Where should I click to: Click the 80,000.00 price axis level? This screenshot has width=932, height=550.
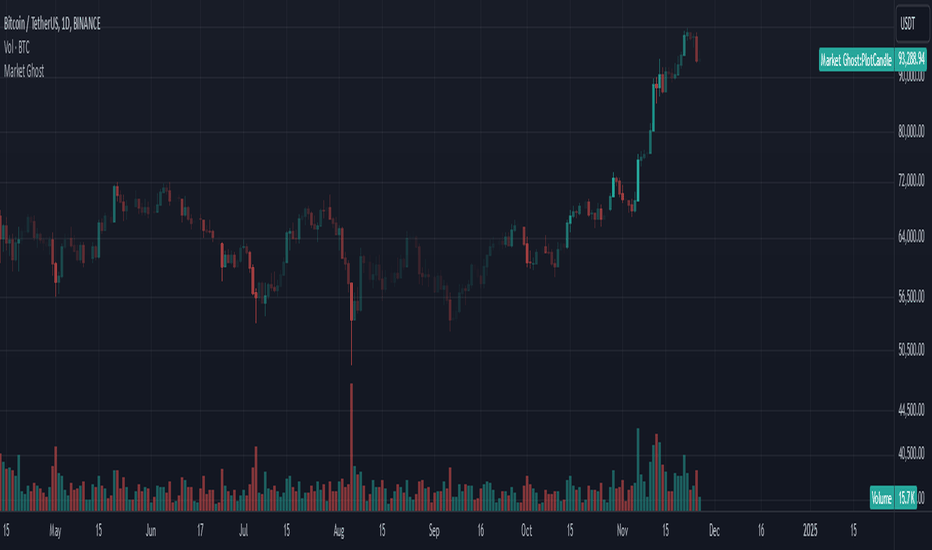[911, 131]
